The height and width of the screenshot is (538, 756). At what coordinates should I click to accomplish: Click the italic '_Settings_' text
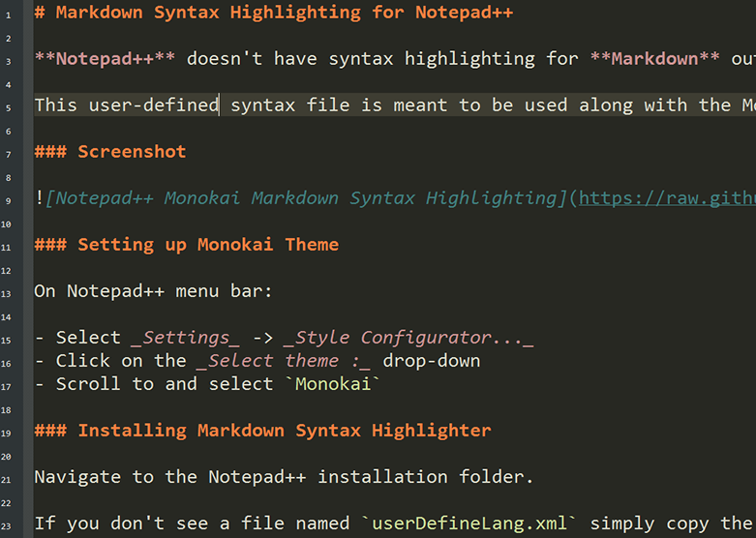point(185,338)
